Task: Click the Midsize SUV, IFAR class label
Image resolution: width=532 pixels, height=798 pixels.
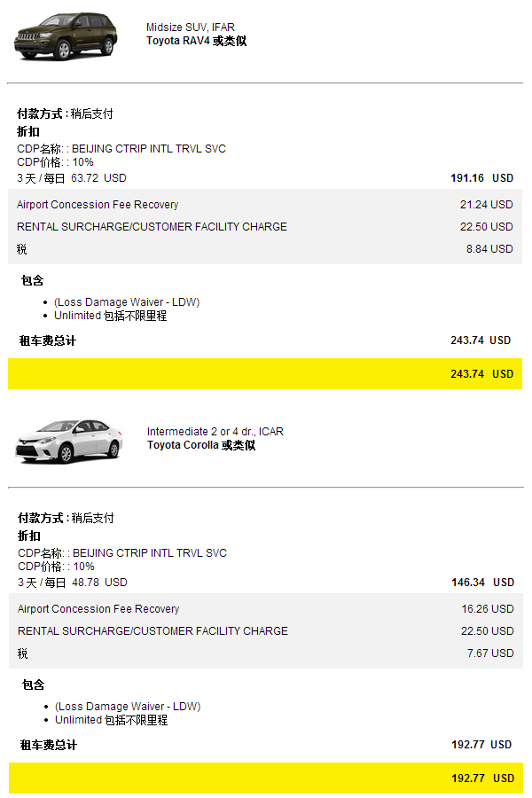Action: point(191,27)
